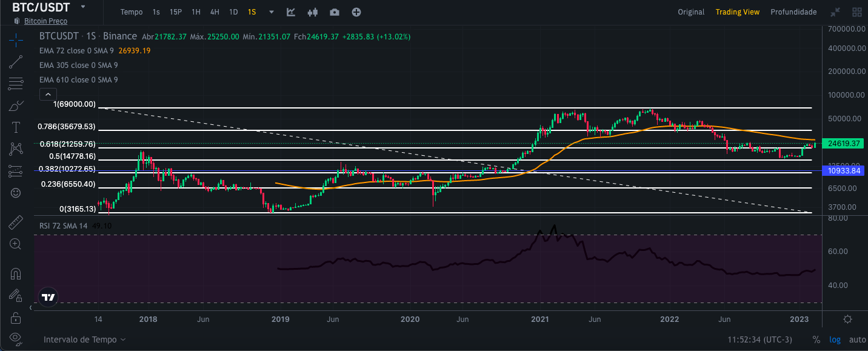Screen dimensions: 868x351
Task: Open the multi-chart grid layout icon
Action: (857, 12)
